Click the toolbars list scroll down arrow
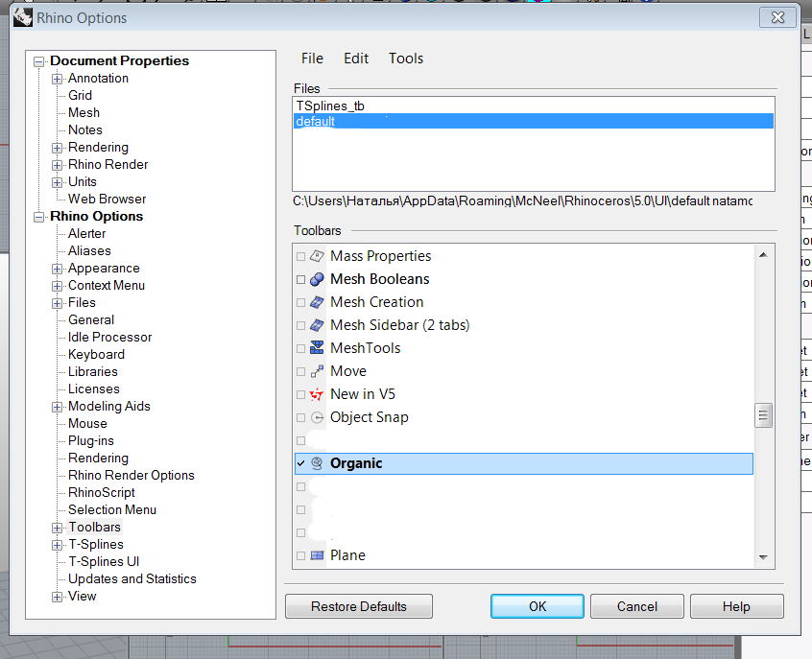This screenshot has height=659, width=812. point(763,557)
